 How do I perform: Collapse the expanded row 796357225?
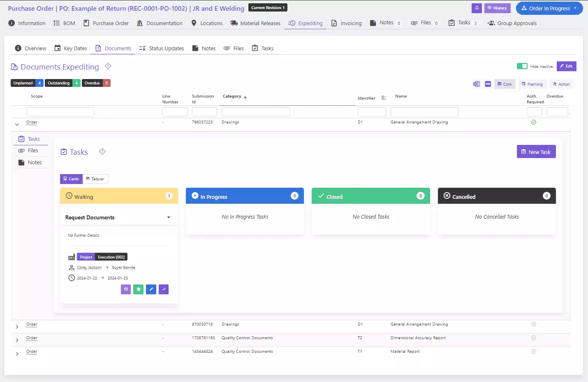click(17, 124)
